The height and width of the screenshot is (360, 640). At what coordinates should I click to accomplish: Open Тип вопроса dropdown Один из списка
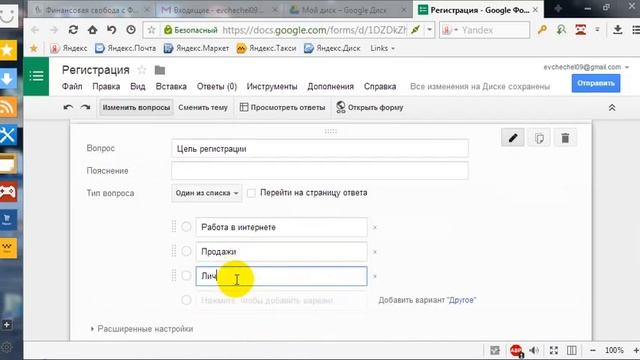pyautogui.click(x=207, y=193)
